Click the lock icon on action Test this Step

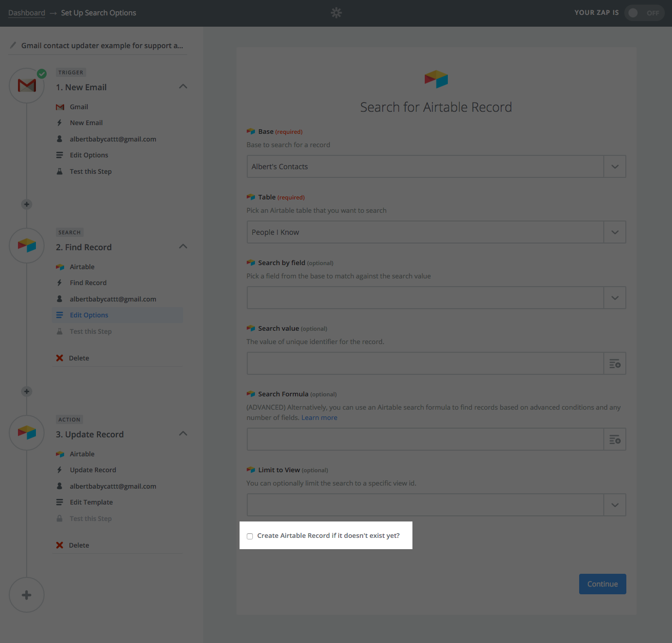tap(60, 518)
